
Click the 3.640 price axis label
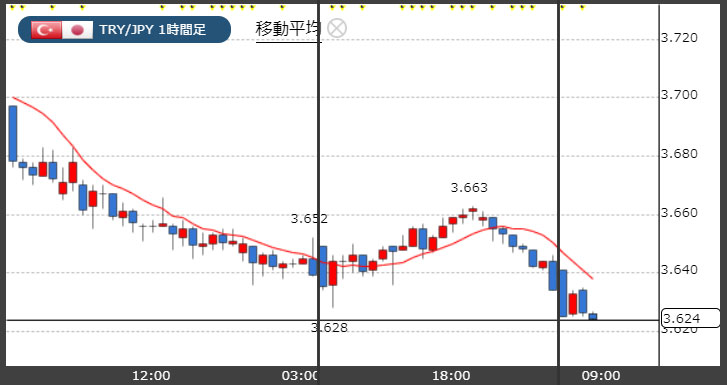(x=679, y=270)
